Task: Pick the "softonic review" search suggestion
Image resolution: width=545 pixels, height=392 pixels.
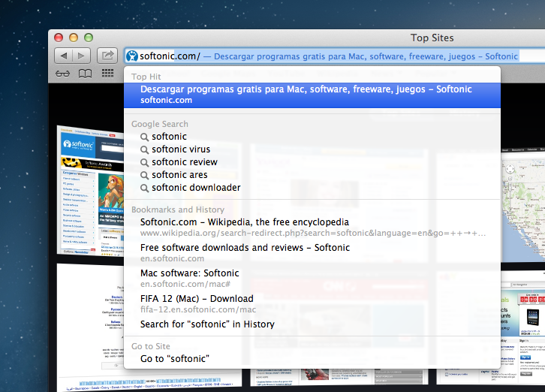Action: (184, 162)
